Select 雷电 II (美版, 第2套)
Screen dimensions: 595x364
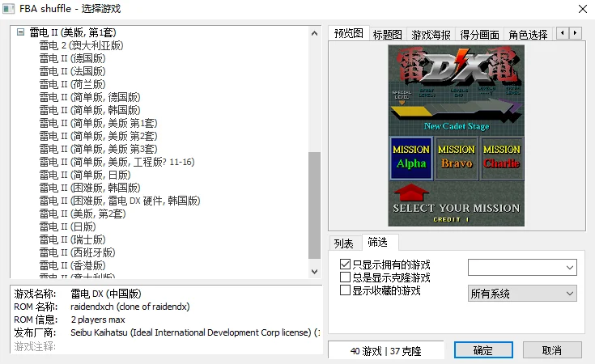[83, 214]
